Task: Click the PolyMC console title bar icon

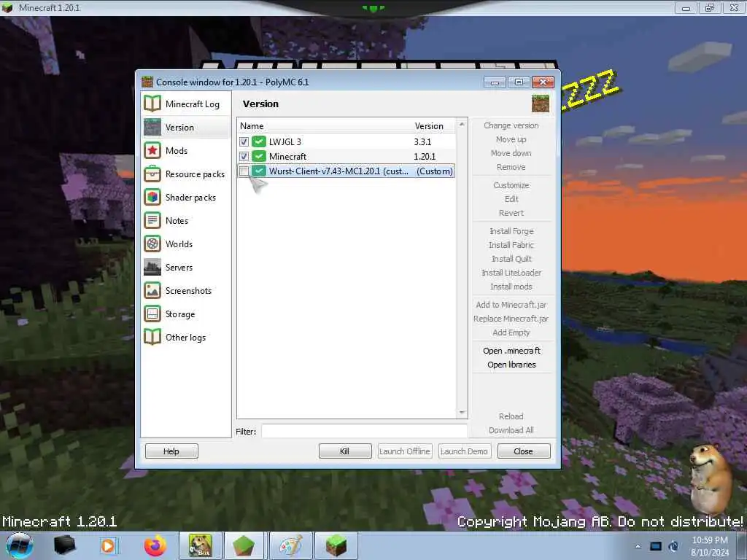Action: coord(147,82)
